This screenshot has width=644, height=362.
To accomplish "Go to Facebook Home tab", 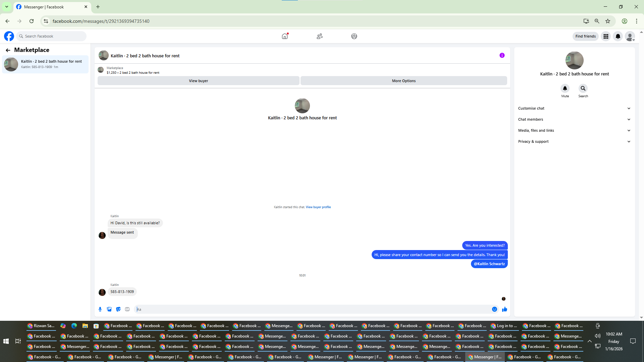I will (285, 36).
